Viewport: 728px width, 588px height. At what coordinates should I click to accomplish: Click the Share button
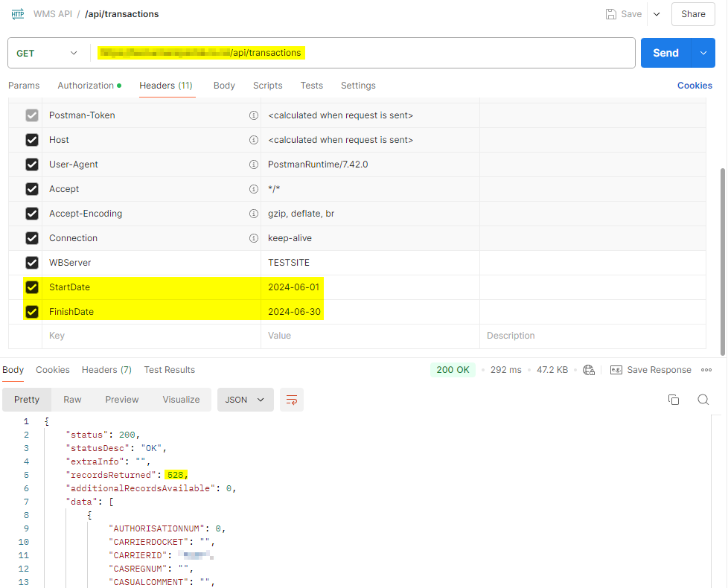click(x=693, y=14)
